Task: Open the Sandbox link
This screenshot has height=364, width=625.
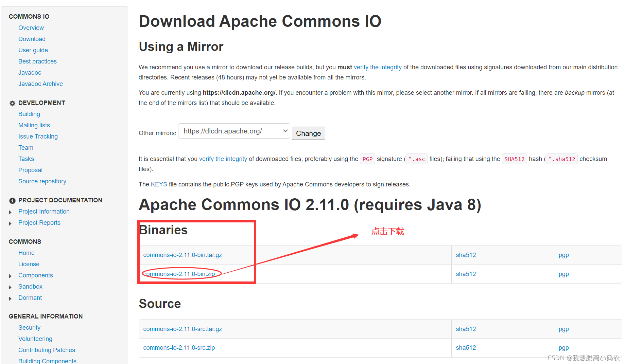Action: 30,287
